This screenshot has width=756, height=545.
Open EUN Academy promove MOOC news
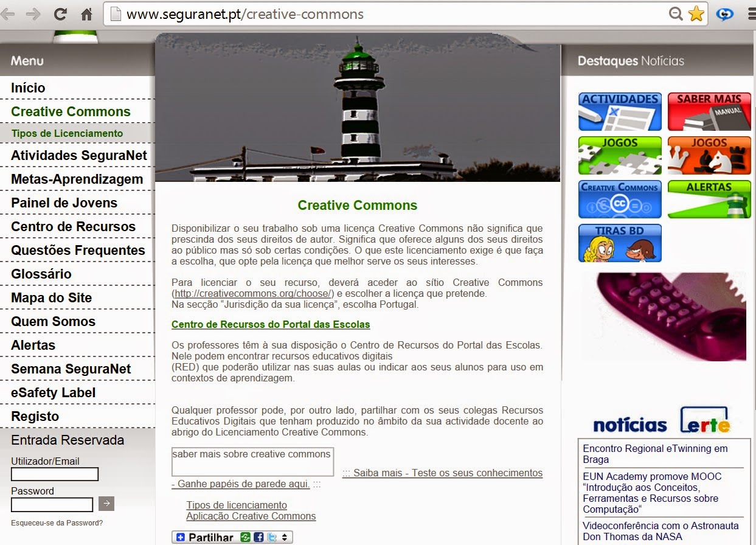(x=652, y=493)
